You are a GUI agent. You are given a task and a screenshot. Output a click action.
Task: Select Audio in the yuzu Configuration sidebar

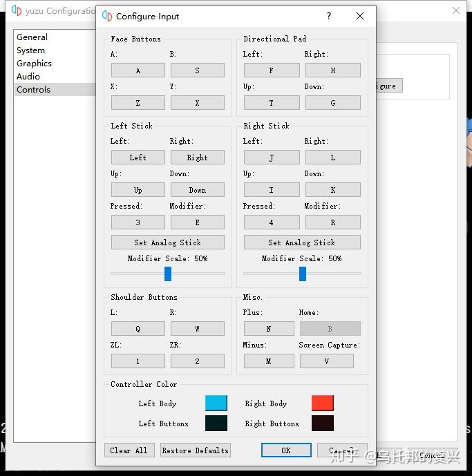tap(55, 76)
